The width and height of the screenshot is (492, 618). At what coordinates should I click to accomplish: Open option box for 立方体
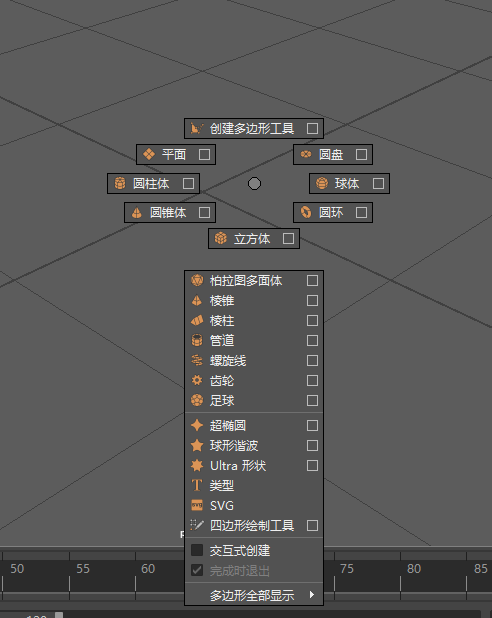tap(288, 238)
